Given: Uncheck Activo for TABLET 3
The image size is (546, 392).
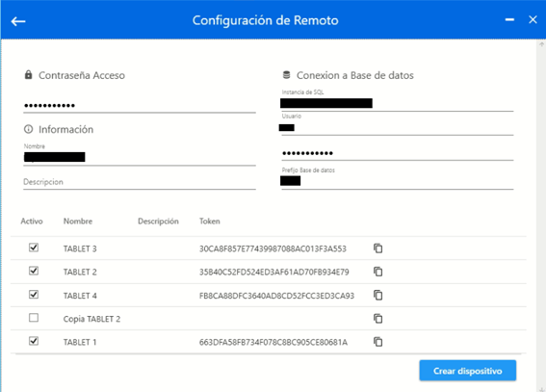Looking at the screenshot, I should pyautogui.click(x=34, y=248).
